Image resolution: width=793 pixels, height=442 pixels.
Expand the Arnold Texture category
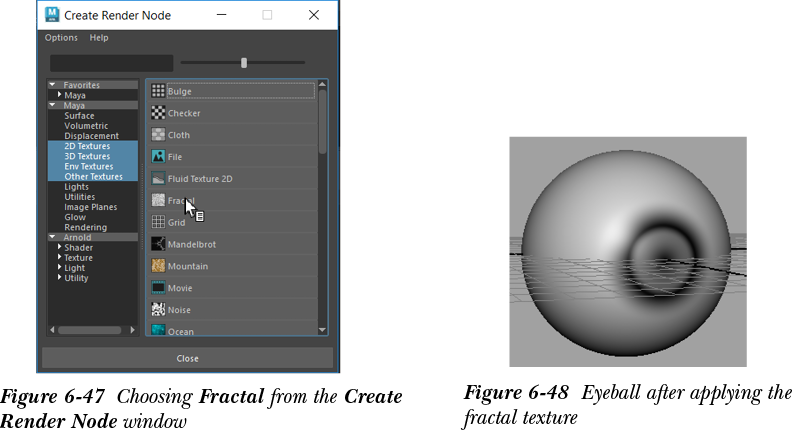[x=60, y=257]
